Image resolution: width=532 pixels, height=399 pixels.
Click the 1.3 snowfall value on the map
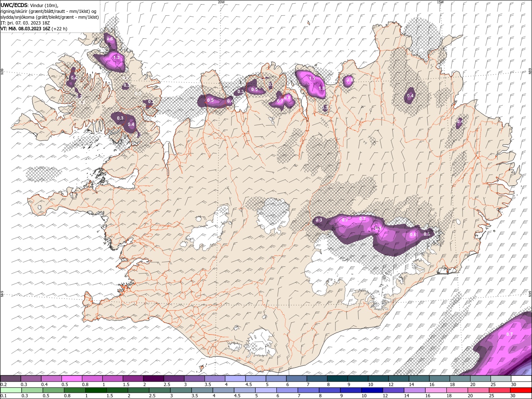(116, 57)
